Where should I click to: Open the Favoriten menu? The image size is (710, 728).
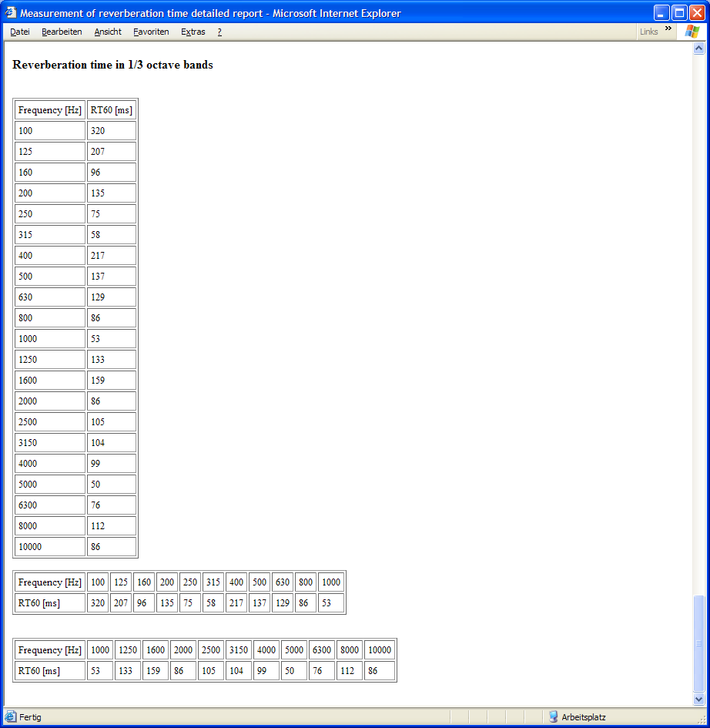151,32
